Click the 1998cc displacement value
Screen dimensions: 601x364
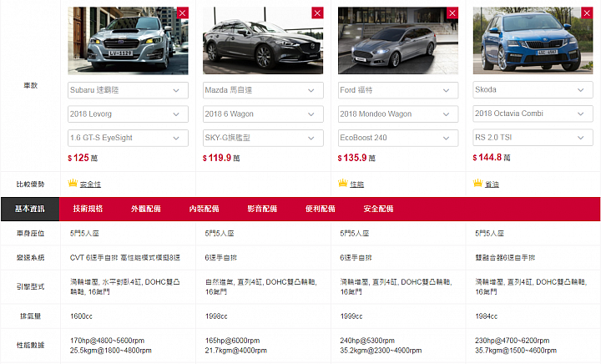coord(216,316)
